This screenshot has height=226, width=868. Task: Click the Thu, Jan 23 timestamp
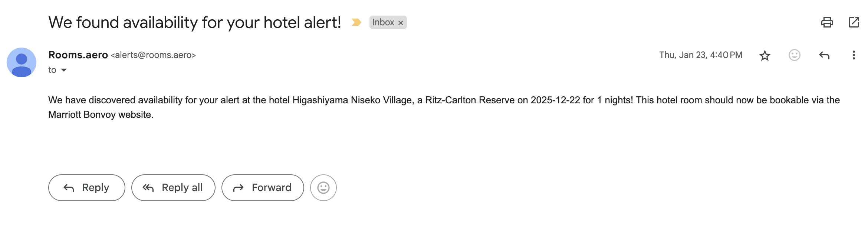(700, 55)
